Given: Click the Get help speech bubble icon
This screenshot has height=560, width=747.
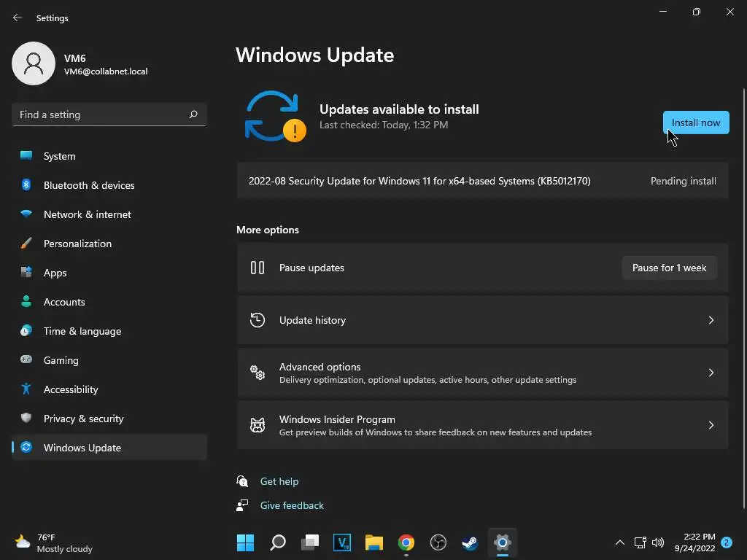Looking at the screenshot, I should pos(242,481).
